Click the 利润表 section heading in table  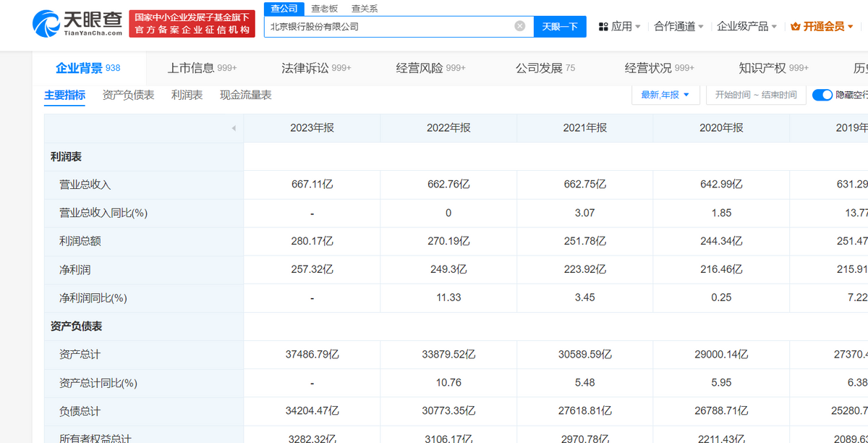coord(66,156)
